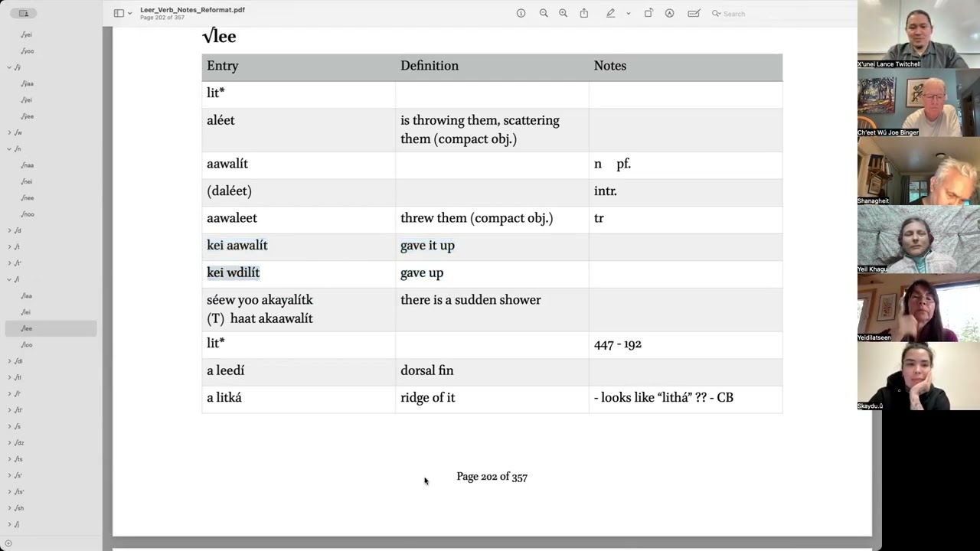The height and width of the screenshot is (551, 980).
Task: Click the entry a litká
Action: click(x=224, y=398)
